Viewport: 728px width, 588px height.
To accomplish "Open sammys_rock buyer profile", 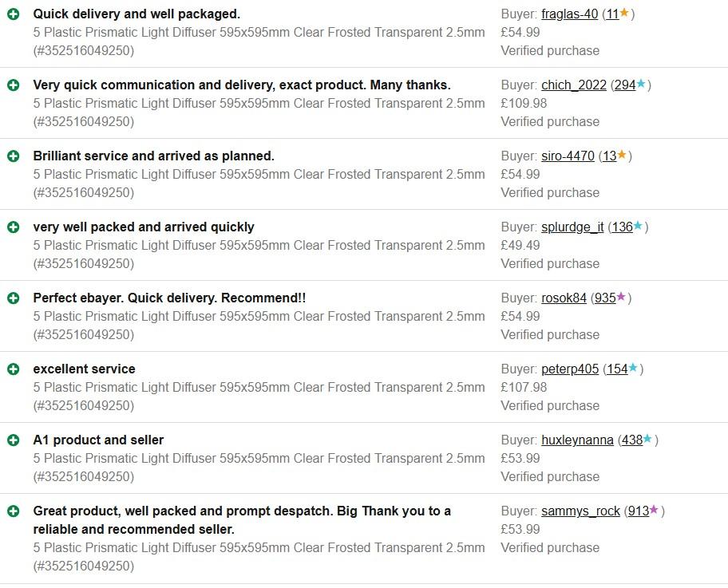I will [580, 511].
